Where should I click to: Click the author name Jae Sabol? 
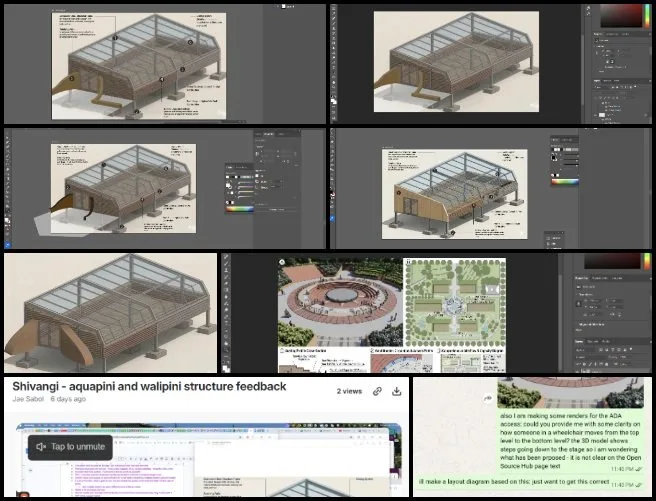pyautogui.click(x=28, y=399)
